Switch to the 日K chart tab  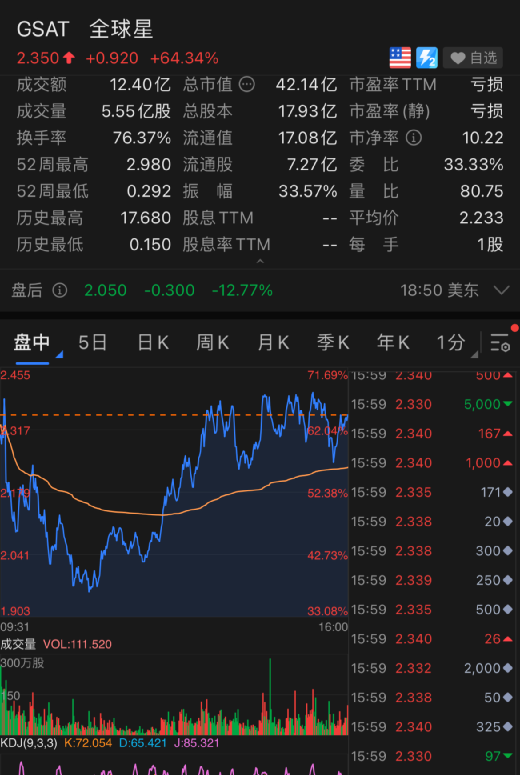[153, 343]
